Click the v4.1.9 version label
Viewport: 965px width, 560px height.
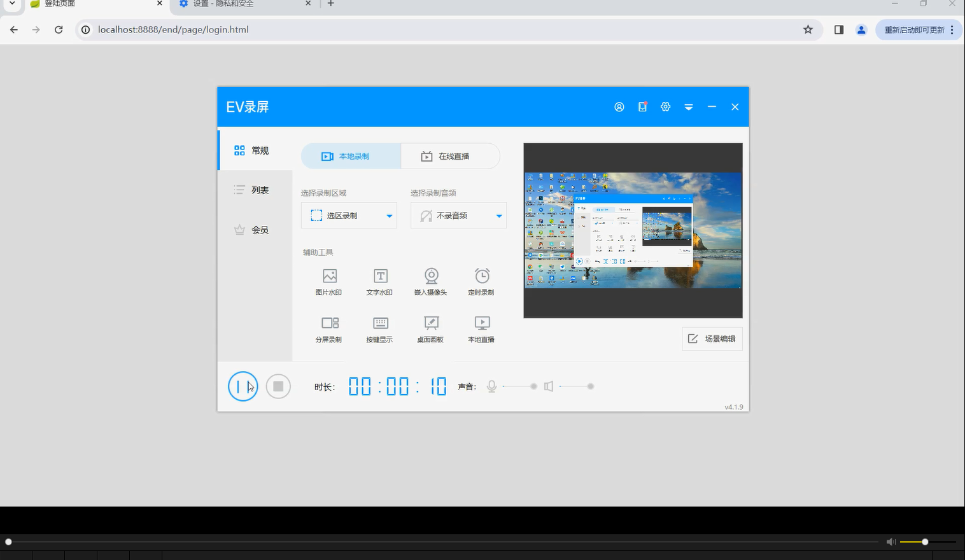pos(733,407)
